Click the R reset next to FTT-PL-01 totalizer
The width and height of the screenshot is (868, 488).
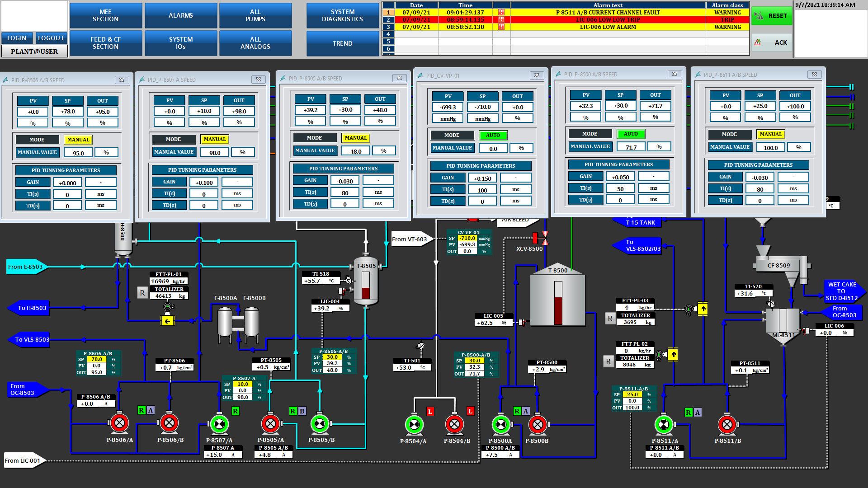[x=142, y=293]
